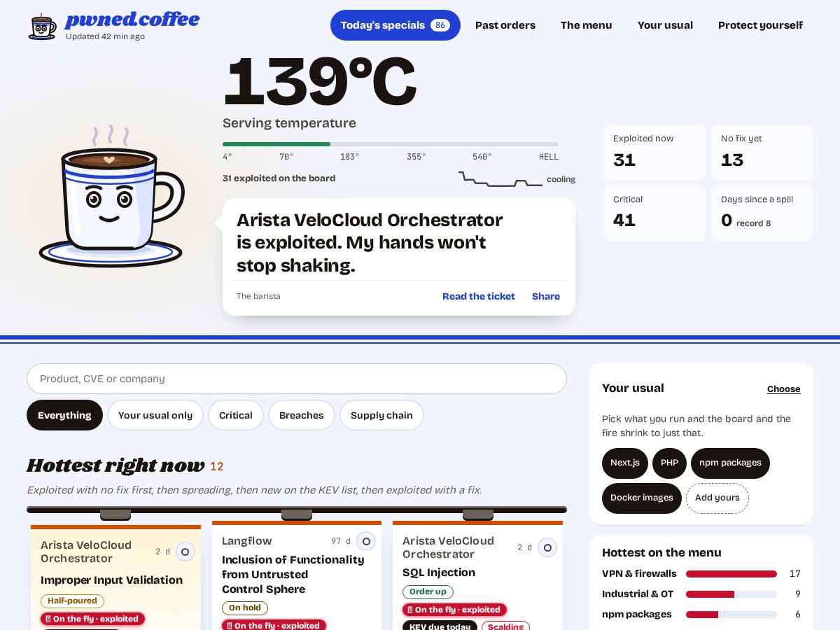Open SQL Injection card title
The image size is (840, 630).
coord(439,573)
